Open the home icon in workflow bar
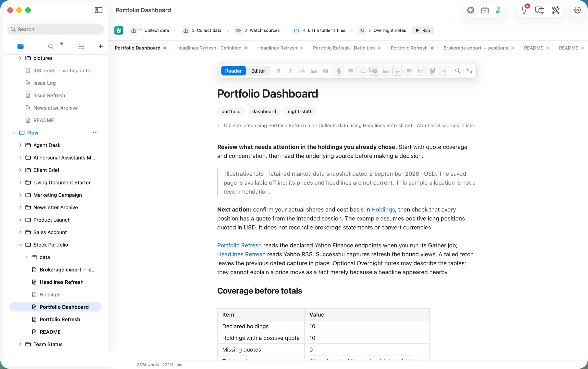Screen dimensions: 588x369 119,30
